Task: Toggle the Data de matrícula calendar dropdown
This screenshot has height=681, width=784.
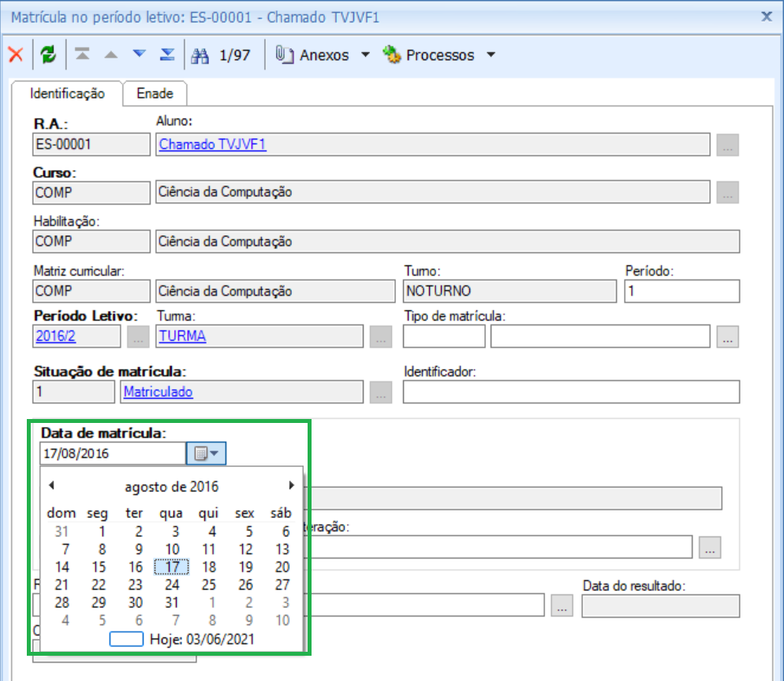Action: point(207,453)
